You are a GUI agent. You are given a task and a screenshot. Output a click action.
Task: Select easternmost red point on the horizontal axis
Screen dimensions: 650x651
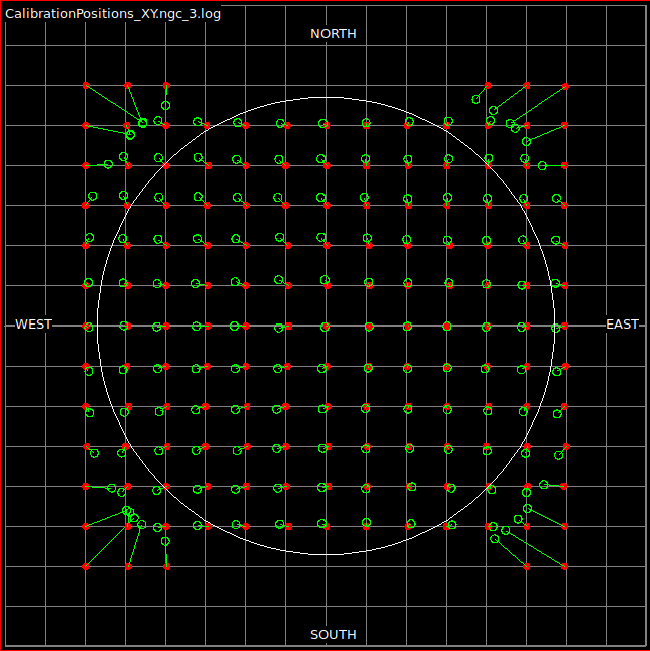coord(565,326)
